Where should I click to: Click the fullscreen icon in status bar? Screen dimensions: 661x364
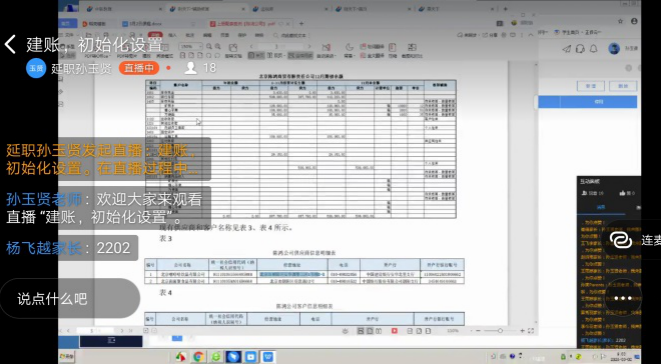pyautogui.click(x=531, y=331)
